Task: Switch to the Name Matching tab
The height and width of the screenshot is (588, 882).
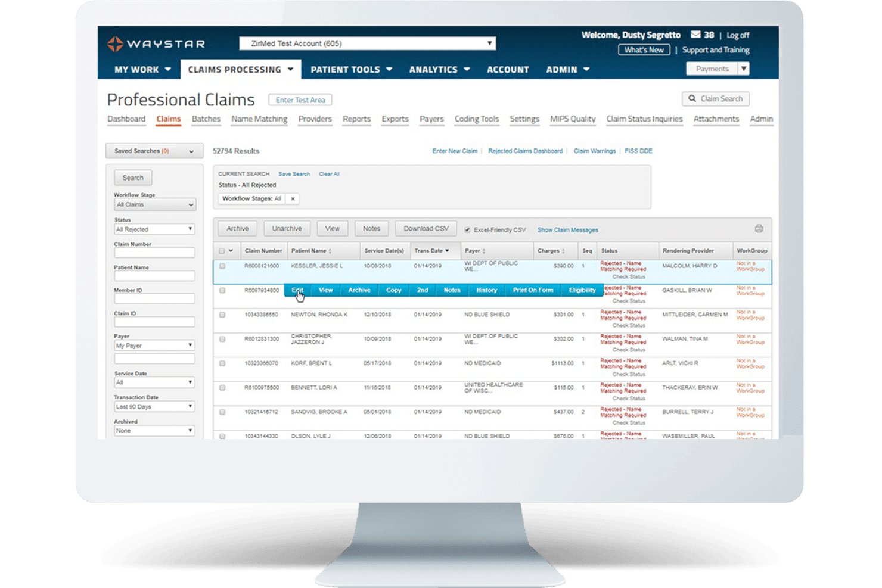Action: click(x=259, y=119)
